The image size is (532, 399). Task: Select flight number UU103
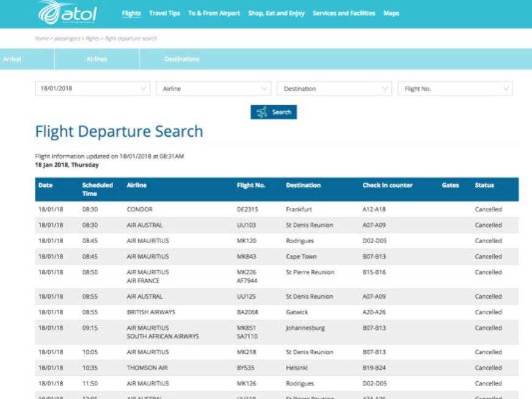coord(246,225)
